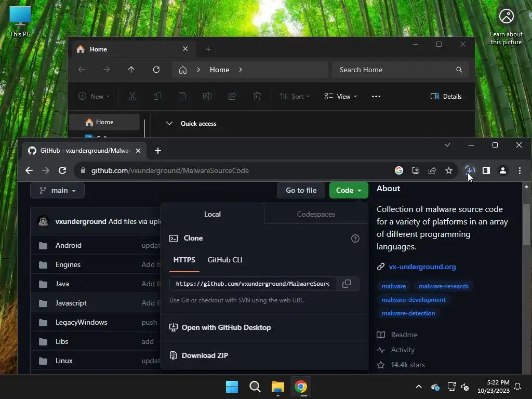532x399 pixels.
Task: Select the GitHub CLI clone option
Action: [225, 260]
